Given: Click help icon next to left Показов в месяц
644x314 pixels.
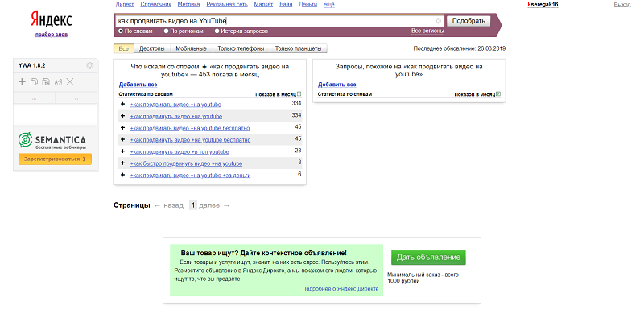Looking at the screenshot, I should click(299, 94).
